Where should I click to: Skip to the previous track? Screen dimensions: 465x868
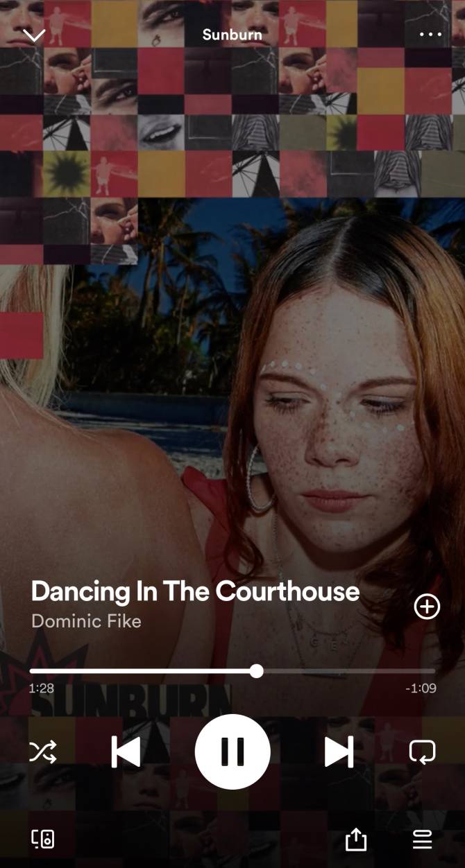pyautogui.click(x=126, y=752)
